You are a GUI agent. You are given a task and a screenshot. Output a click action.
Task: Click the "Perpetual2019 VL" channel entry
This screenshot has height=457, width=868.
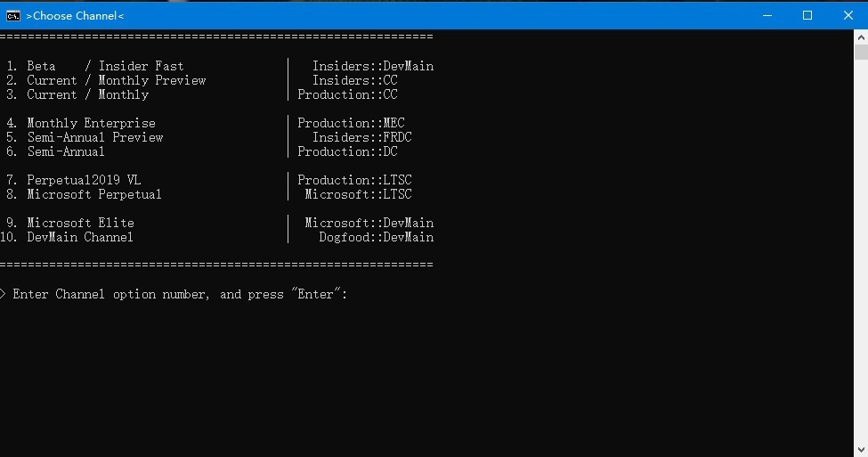84,180
